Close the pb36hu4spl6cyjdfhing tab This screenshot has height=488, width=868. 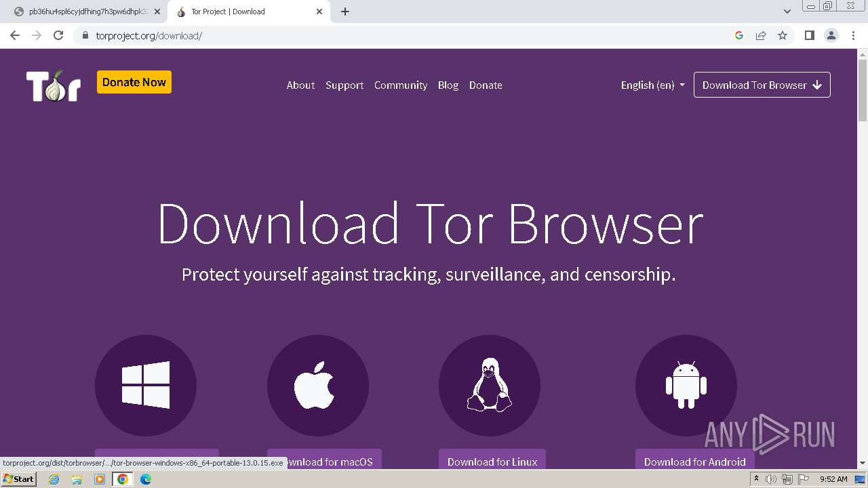157,12
